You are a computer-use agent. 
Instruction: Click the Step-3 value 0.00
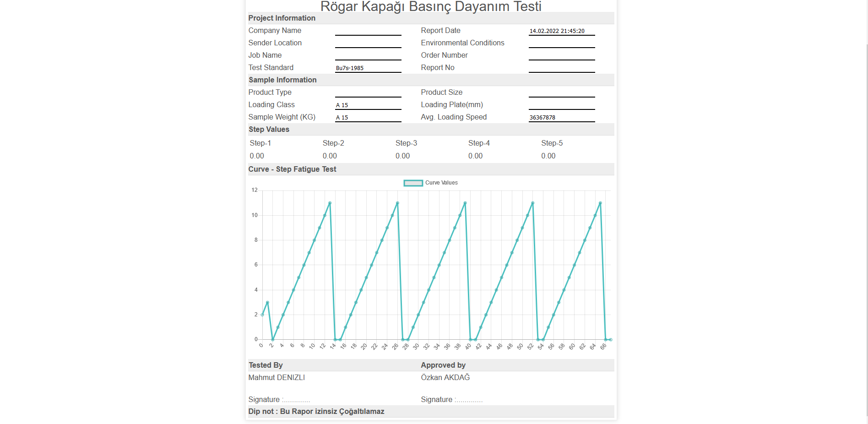402,156
